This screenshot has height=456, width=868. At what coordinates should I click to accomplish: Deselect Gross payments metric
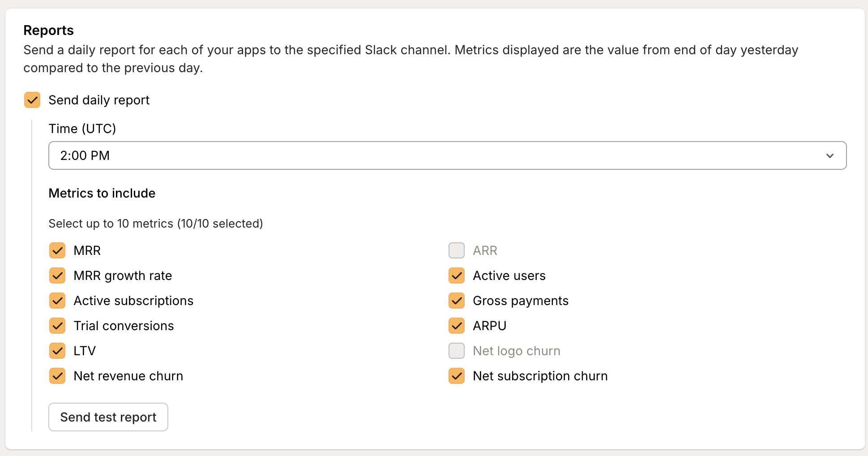(456, 301)
